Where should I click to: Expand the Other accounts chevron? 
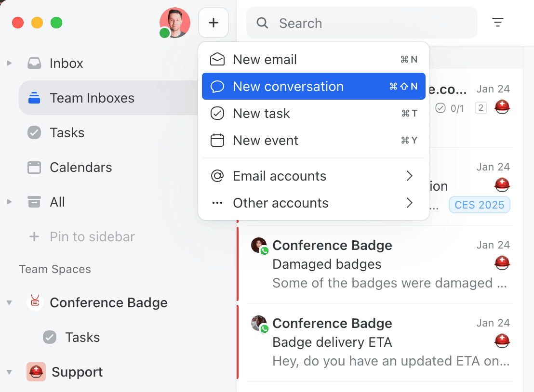[409, 203]
